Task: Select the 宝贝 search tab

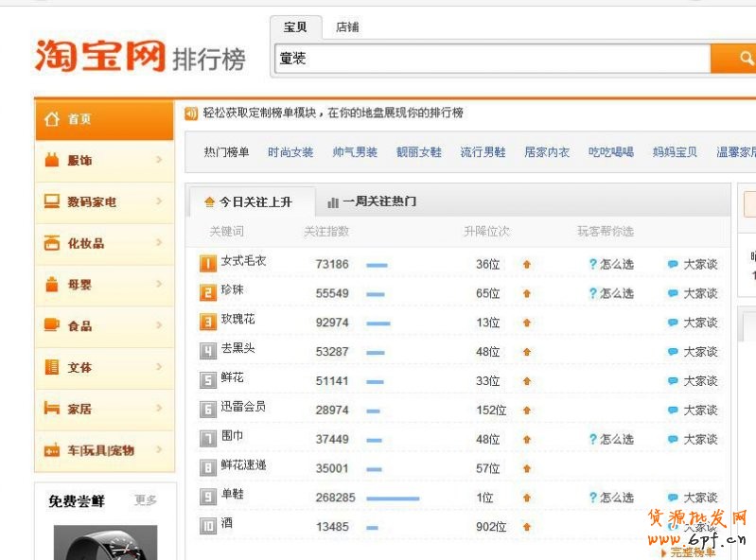Action: click(x=296, y=27)
